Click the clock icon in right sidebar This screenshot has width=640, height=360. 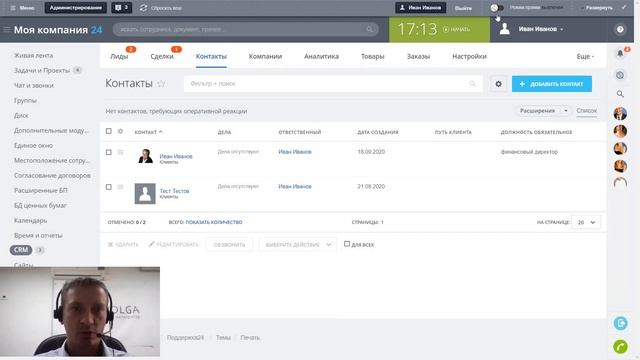tap(620, 75)
